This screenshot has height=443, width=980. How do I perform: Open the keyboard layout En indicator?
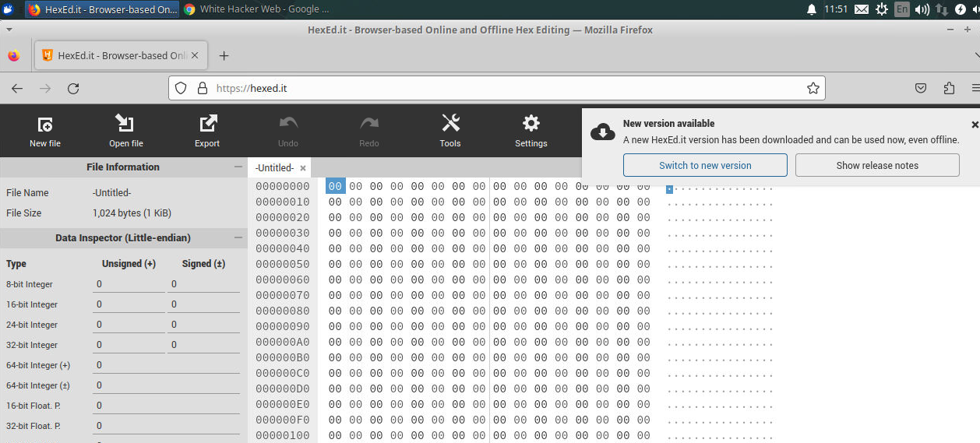click(902, 9)
